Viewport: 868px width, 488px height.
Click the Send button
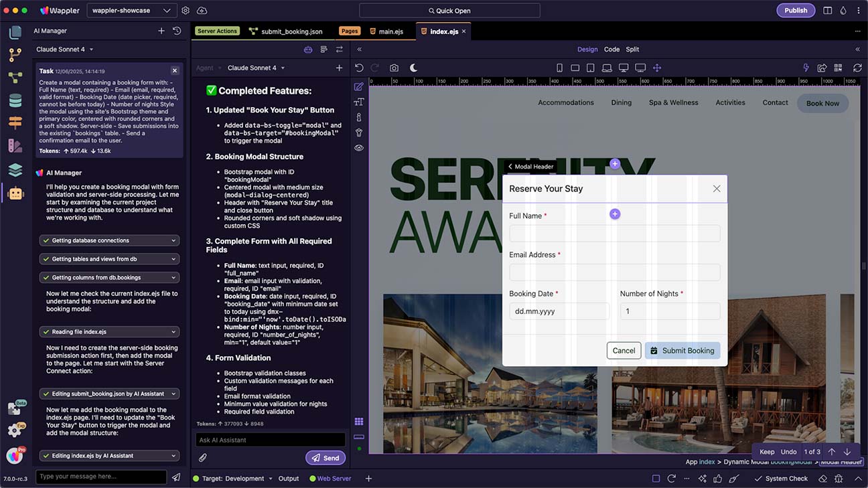[x=325, y=458]
